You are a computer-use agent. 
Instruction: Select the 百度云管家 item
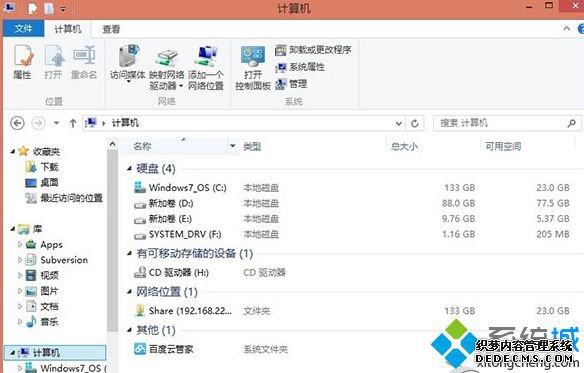pyautogui.click(x=164, y=349)
